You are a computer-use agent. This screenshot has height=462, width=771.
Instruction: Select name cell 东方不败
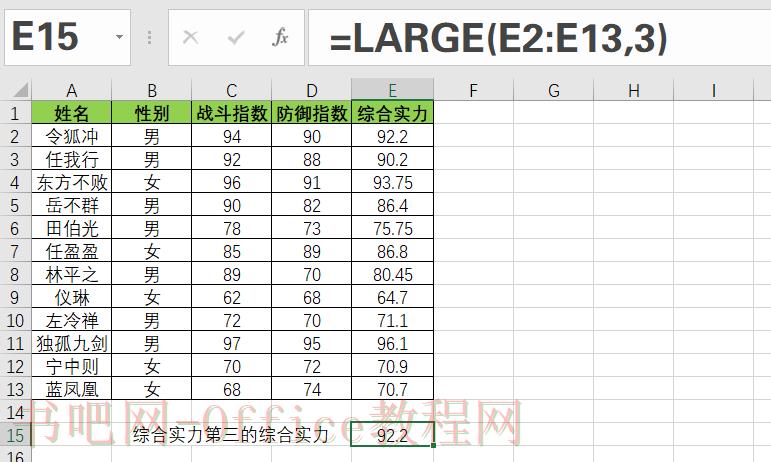[72, 182]
